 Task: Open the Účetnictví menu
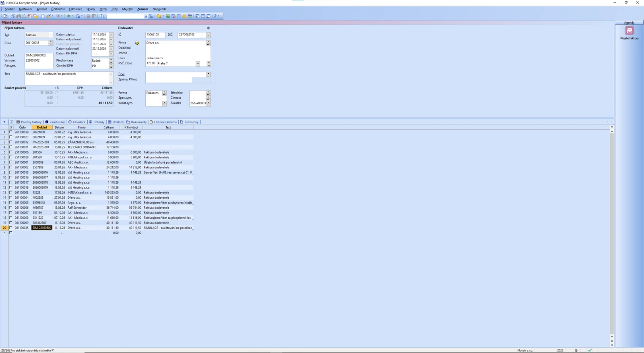click(58, 9)
